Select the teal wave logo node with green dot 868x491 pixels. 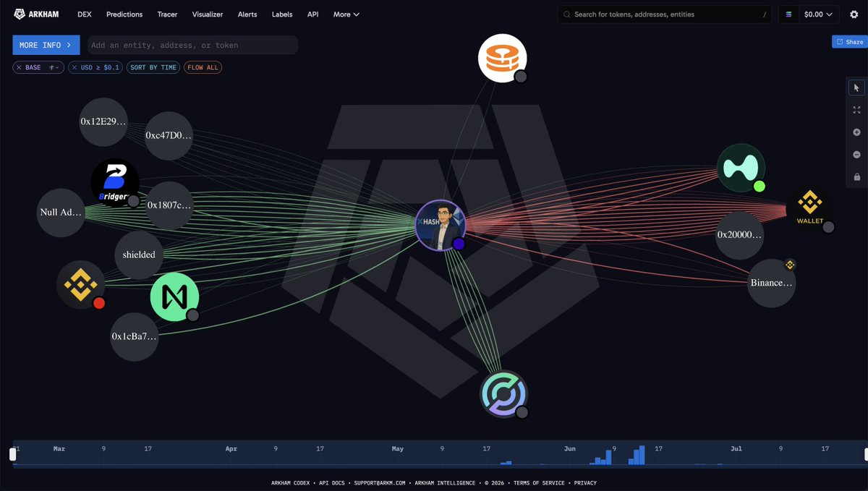click(741, 168)
